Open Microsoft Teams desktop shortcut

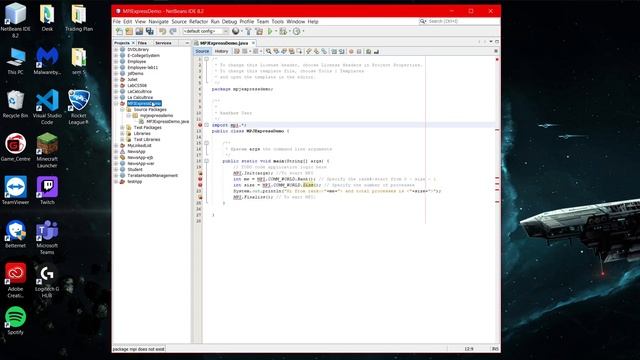[47, 237]
